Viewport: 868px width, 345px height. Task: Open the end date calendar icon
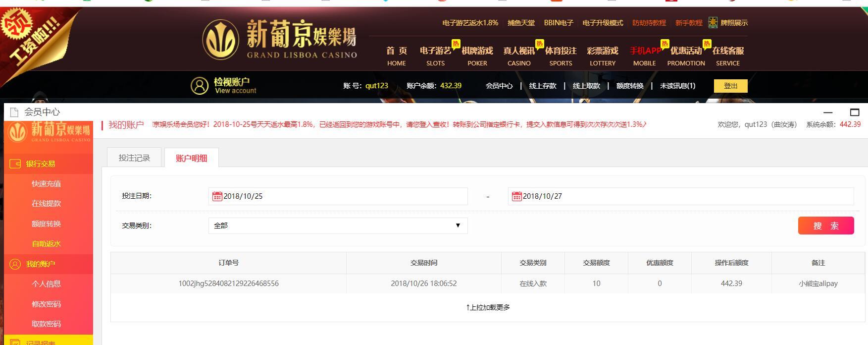[516, 196]
